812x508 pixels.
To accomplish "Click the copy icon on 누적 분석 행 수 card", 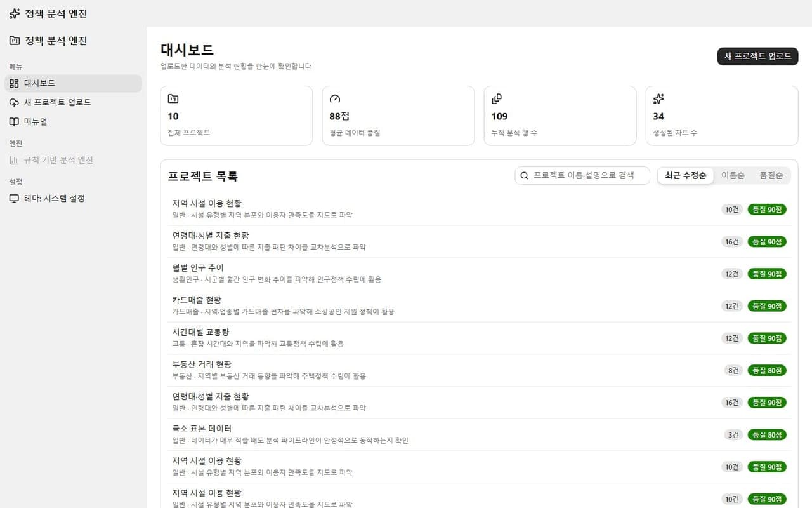I will (497, 98).
